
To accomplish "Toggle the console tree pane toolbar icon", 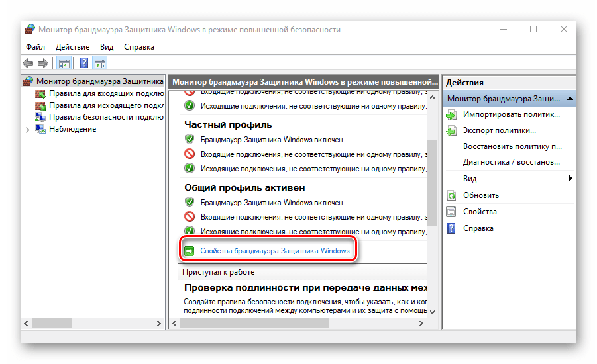I will (64, 63).
